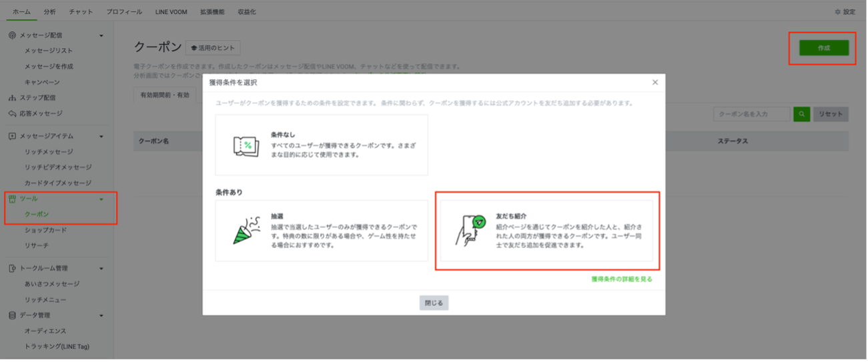The width and height of the screenshot is (868, 362).
Task: Select the 抽選 coupon card
Action: coord(322,231)
